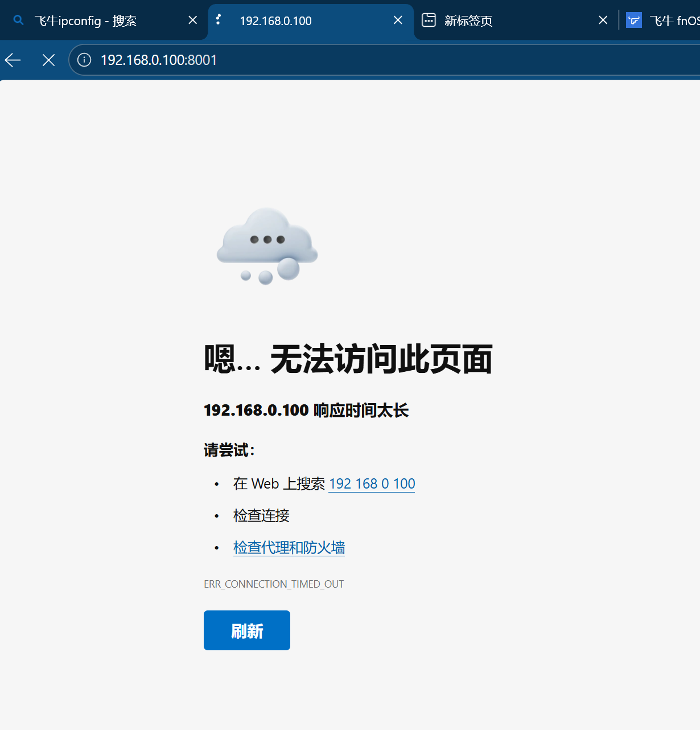Click the site info icon in address bar
The width and height of the screenshot is (700, 730).
point(84,60)
